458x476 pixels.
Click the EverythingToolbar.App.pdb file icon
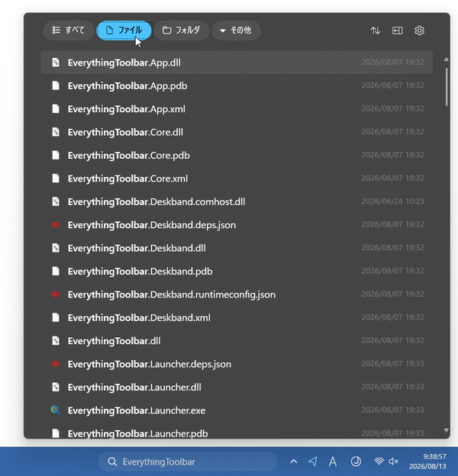(x=56, y=85)
